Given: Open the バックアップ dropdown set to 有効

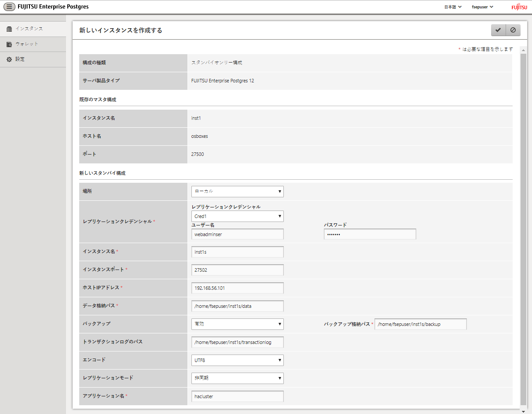Looking at the screenshot, I should pos(237,324).
